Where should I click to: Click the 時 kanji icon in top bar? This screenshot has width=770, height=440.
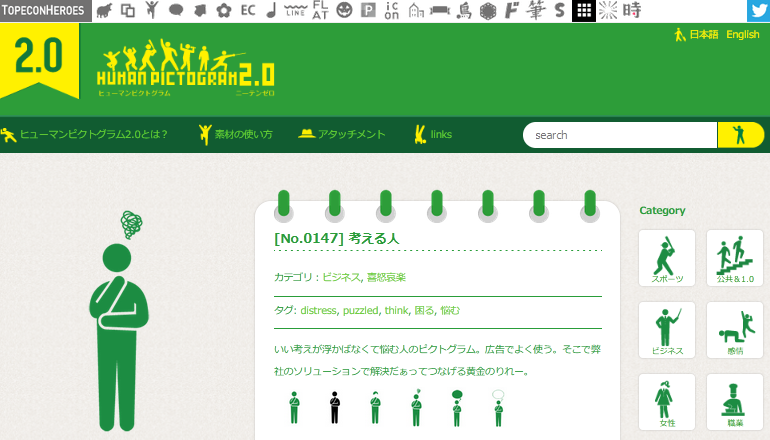click(x=632, y=10)
